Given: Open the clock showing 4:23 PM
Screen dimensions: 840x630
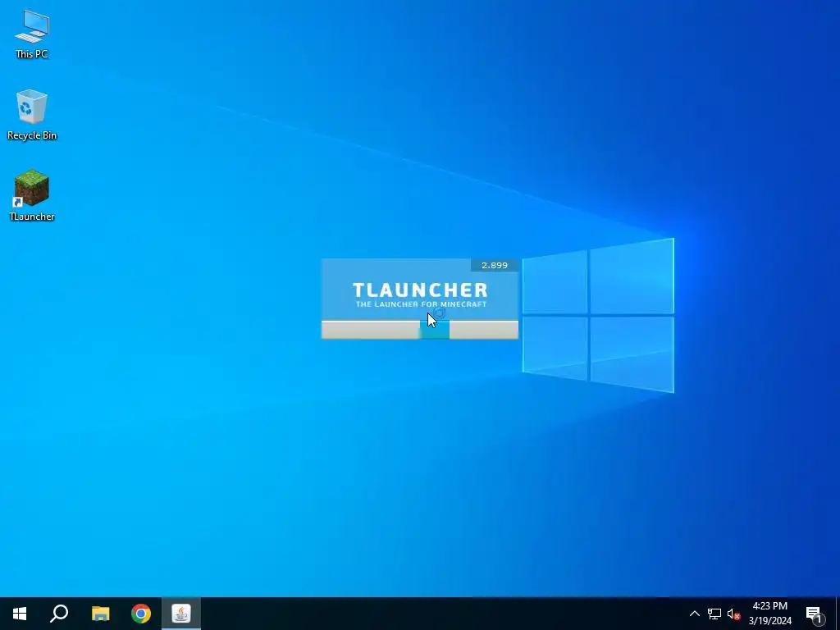Looking at the screenshot, I should click(x=769, y=606).
